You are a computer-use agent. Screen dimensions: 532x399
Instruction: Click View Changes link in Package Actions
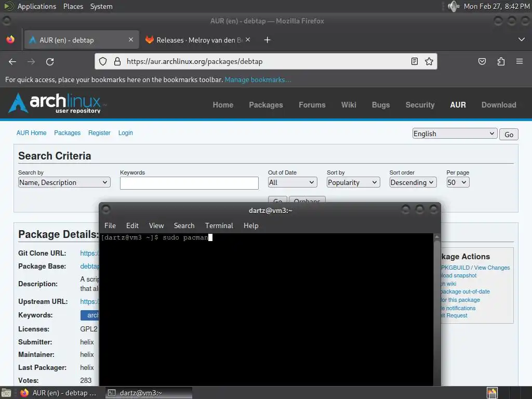(491, 268)
